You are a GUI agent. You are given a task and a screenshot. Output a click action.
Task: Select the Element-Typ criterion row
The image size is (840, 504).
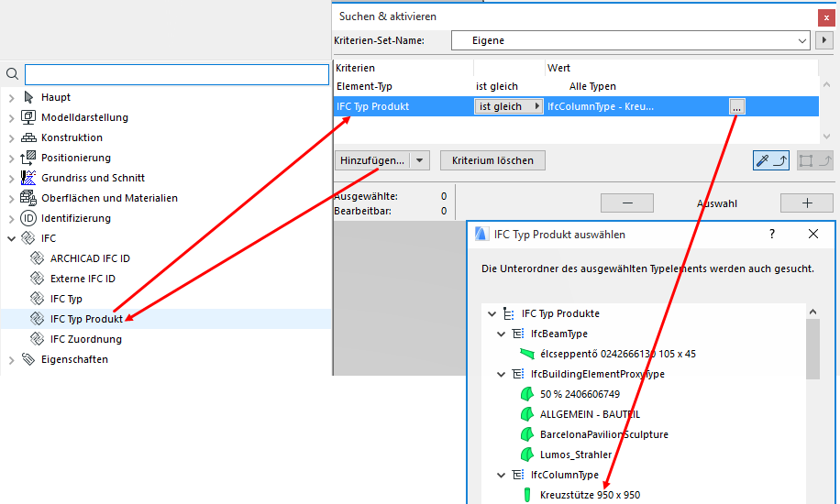(576, 86)
